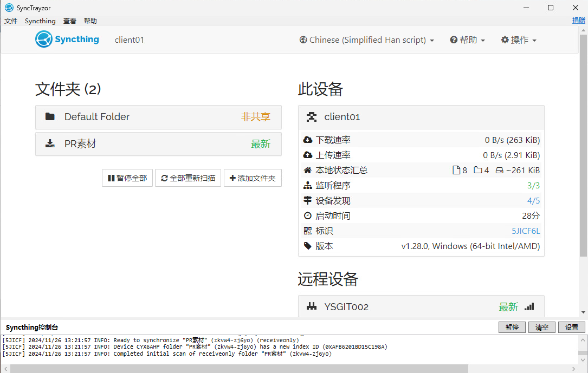Click the 最新 status on PR素材
The image size is (588, 373).
261,144
